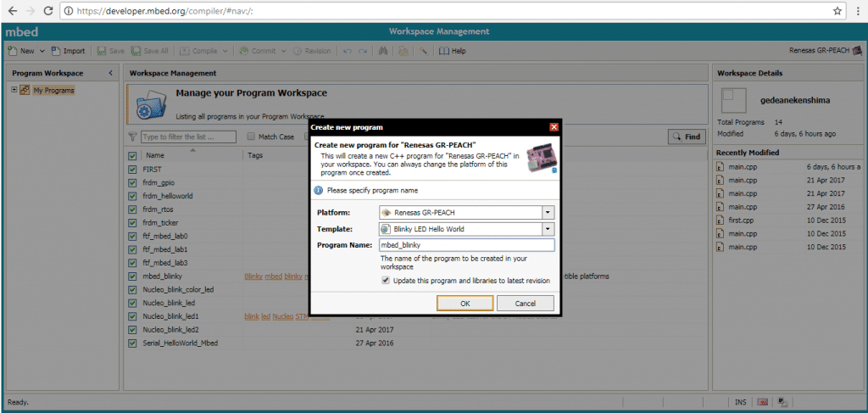
Task: Click the Import toolbar icon
Action: pyautogui.click(x=56, y=51)
